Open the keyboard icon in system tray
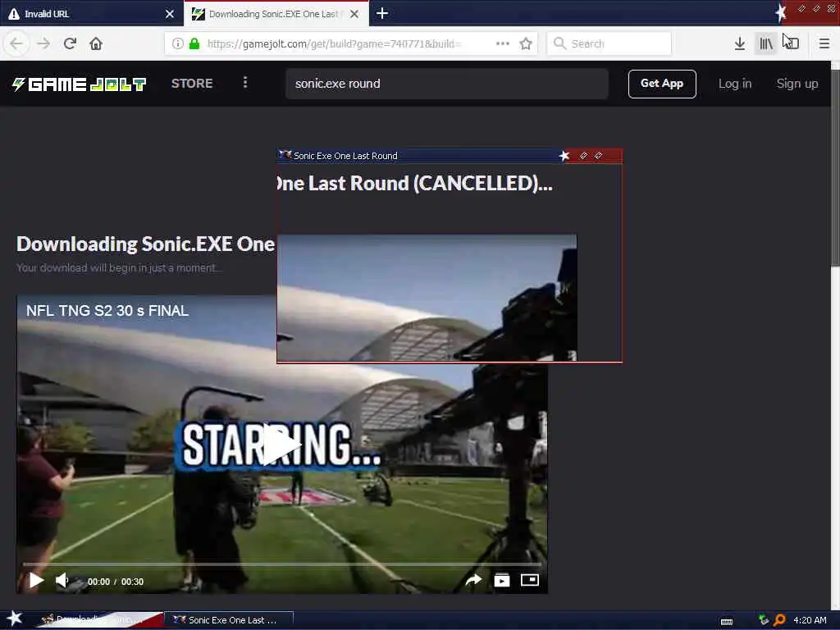 pos(727,622)
